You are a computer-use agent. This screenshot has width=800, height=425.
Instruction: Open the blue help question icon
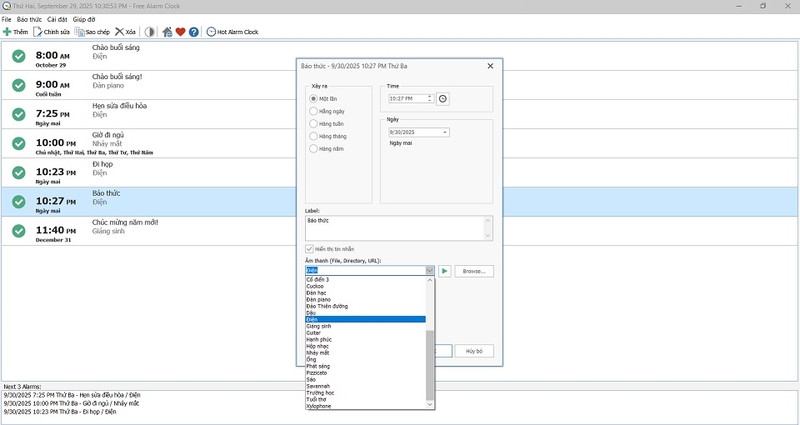click(x=193, y=32)
